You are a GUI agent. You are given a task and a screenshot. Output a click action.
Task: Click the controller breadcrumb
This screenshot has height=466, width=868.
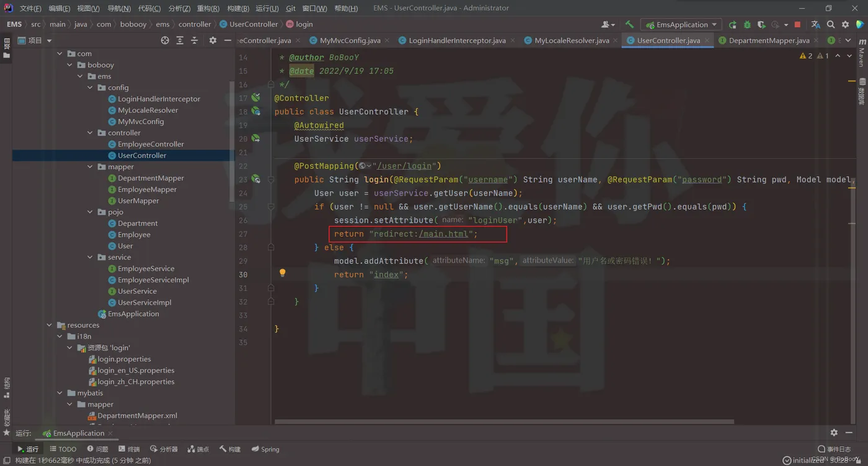[x=195, y=24]
